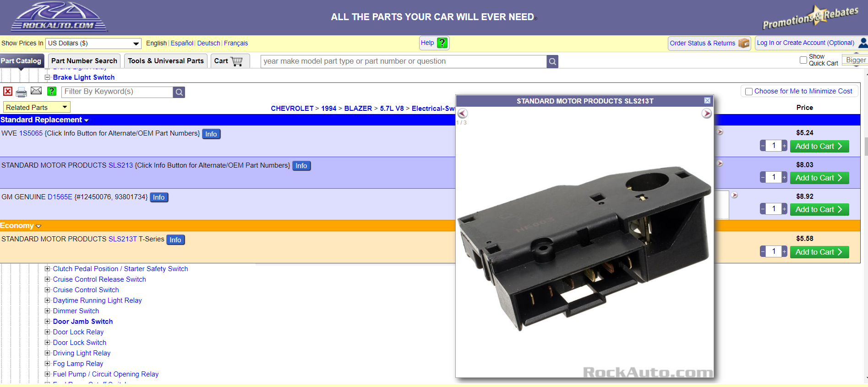Image resolution: width=868 pixels, height=387 pixels.
Task: Click image arrow for WVE 1S5065 row
Action: click(x=720, y=132)
